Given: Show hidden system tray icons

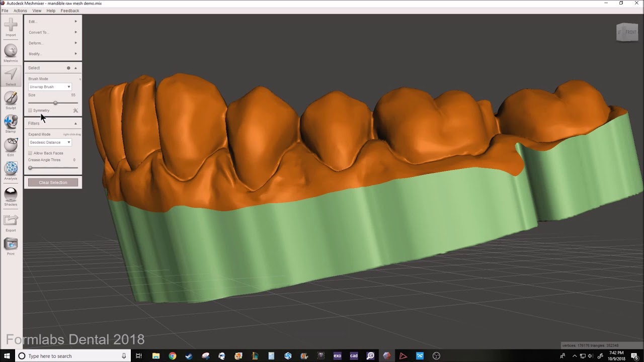Looking at the screenshot, I should 575,356.
